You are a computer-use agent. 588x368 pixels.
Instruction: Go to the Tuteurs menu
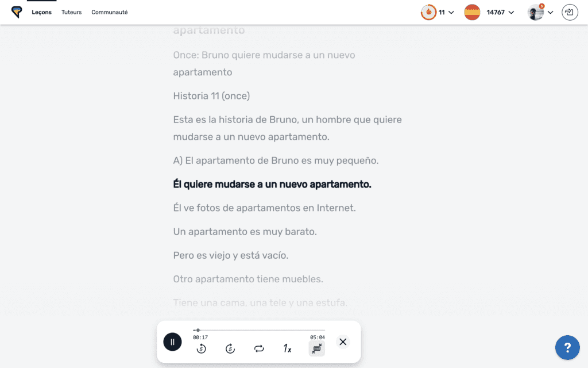click(72, 12)
